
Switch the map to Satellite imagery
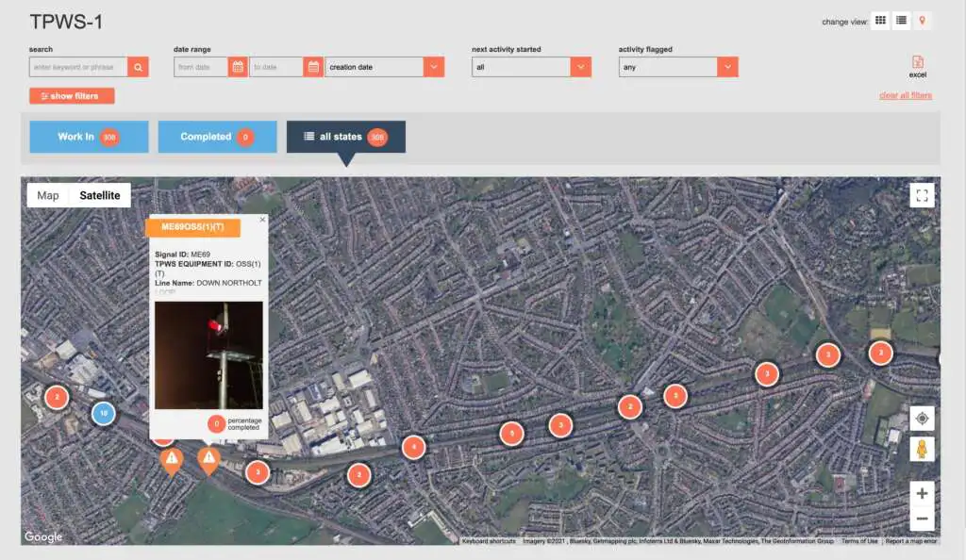pos(100,195)
